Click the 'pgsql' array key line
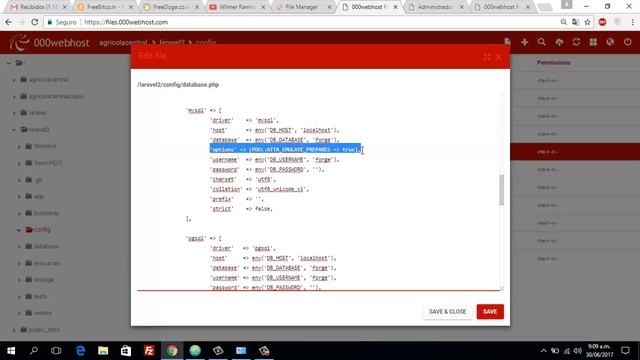 click(204, 238)
